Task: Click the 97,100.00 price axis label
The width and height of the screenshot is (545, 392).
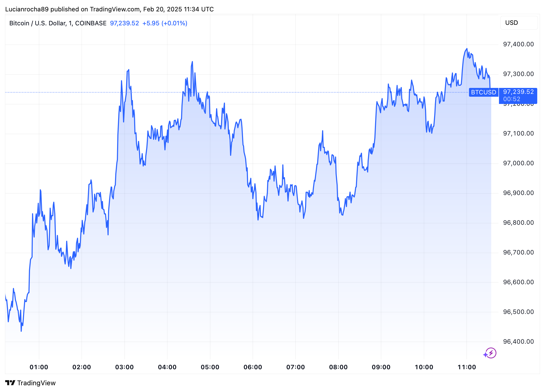Action: pyautogui.click(x=518, y=133)
